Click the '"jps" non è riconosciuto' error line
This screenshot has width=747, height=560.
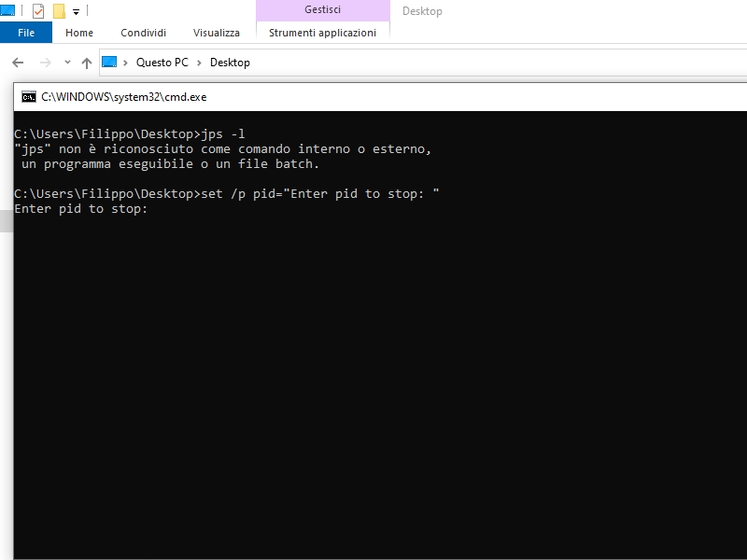[x=223, y=149]
